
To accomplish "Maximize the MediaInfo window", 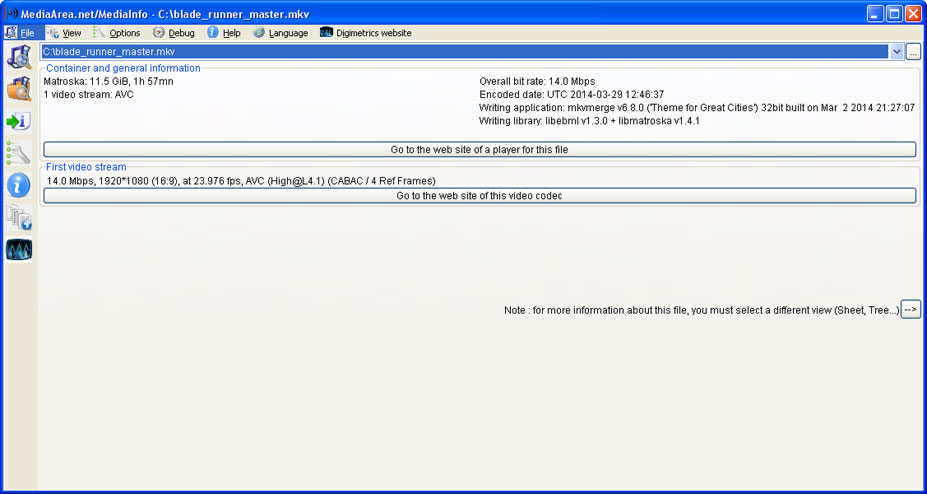I will pos(894,14).
